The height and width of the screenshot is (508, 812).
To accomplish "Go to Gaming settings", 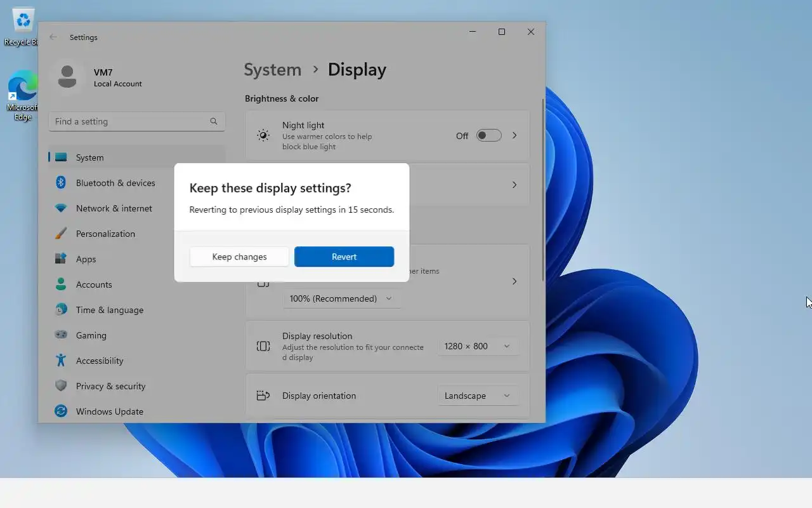I will (136, 335).
